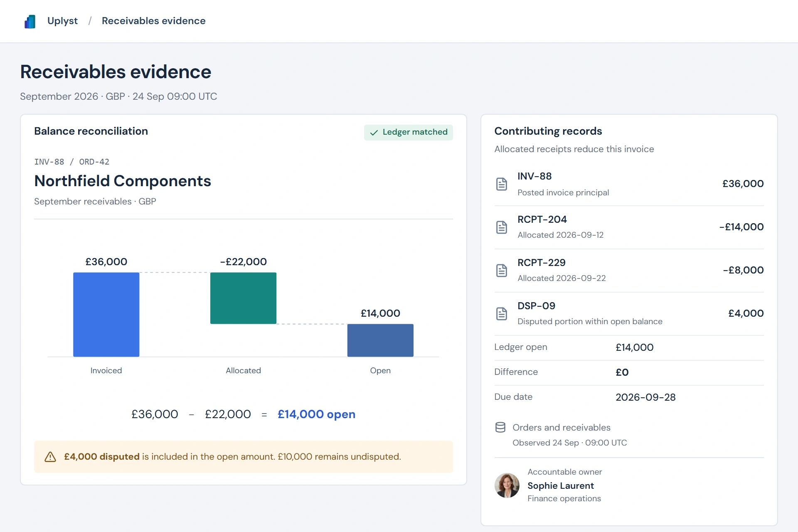The height and width of the screenshot is (532, 798).
Task: Click the document icon beside DSP-09
Action: click(x=502, y=313)
